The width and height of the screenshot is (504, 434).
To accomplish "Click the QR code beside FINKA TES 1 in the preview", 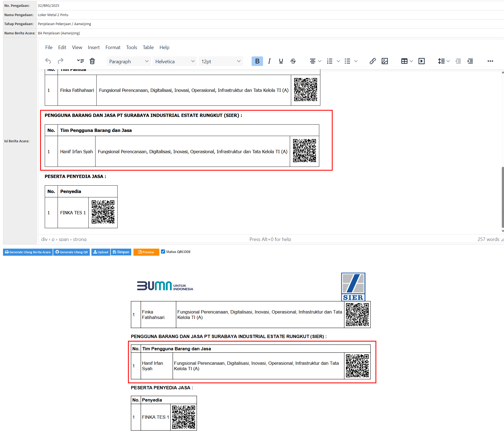I will coord(184,417).
